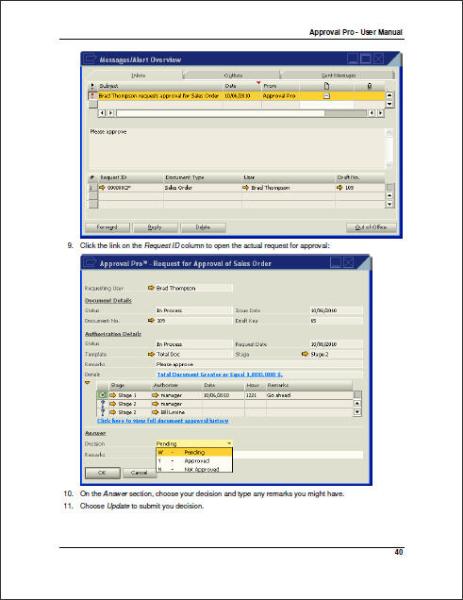Click the Request ID column header
The image size is (463, 600).
[130, 178]
